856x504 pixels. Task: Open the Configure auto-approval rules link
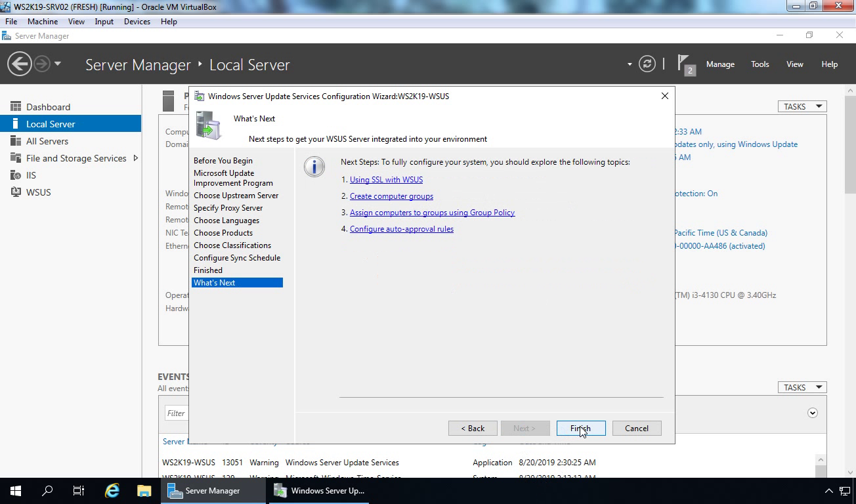click(x=402, y=229)
